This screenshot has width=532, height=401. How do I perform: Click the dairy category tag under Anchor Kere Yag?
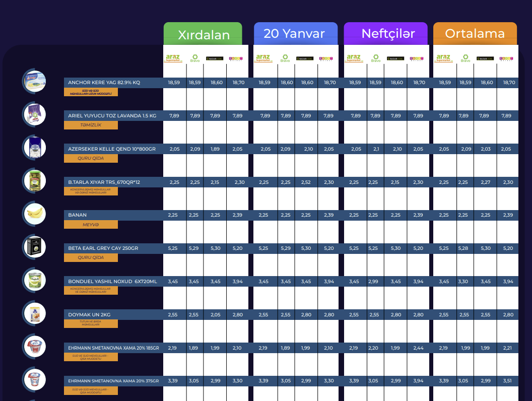91,92
